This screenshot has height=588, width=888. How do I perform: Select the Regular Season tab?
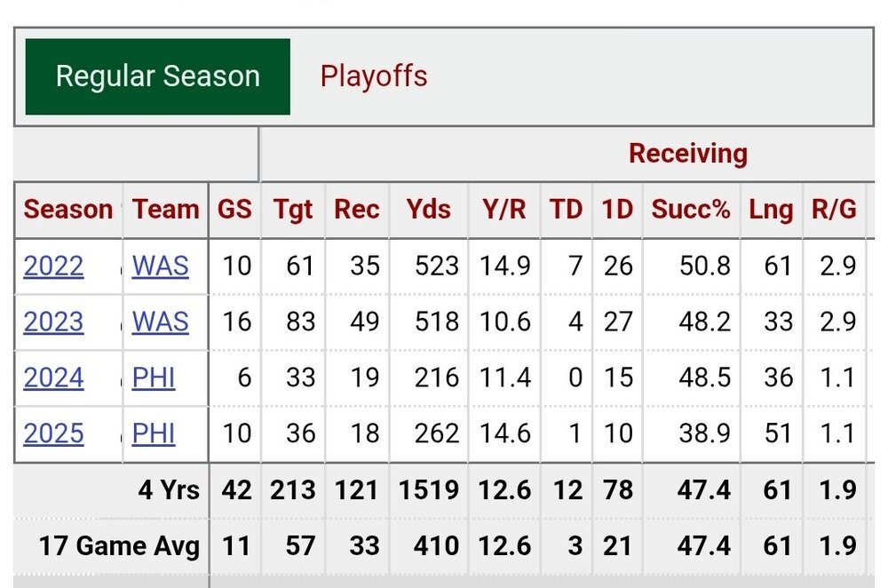[x=157, y=76]
